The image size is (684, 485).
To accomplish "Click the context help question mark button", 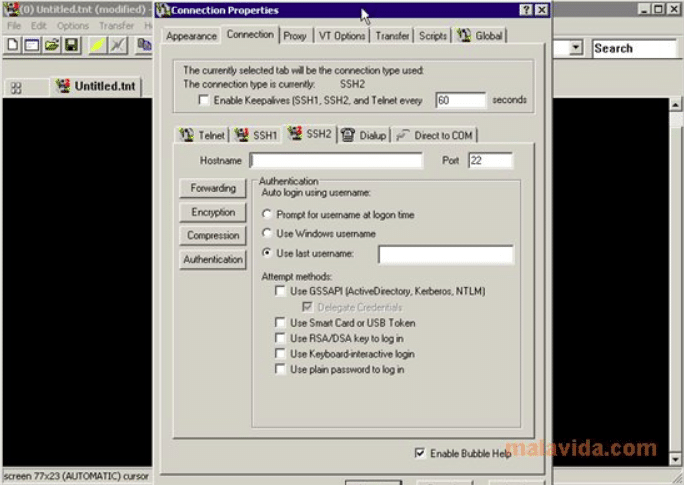I will coord(526,10).
